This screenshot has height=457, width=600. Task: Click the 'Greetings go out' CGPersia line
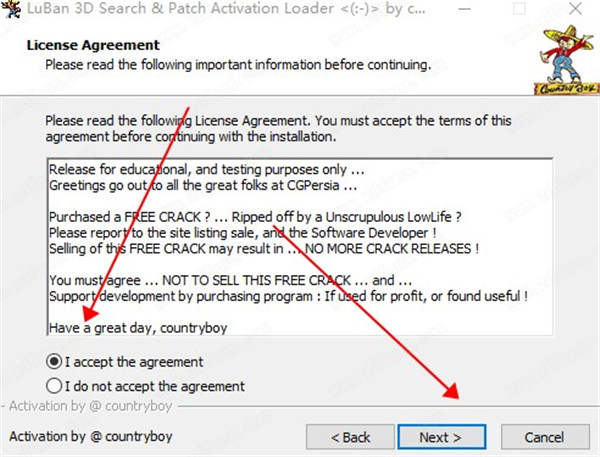pos(203,186)
